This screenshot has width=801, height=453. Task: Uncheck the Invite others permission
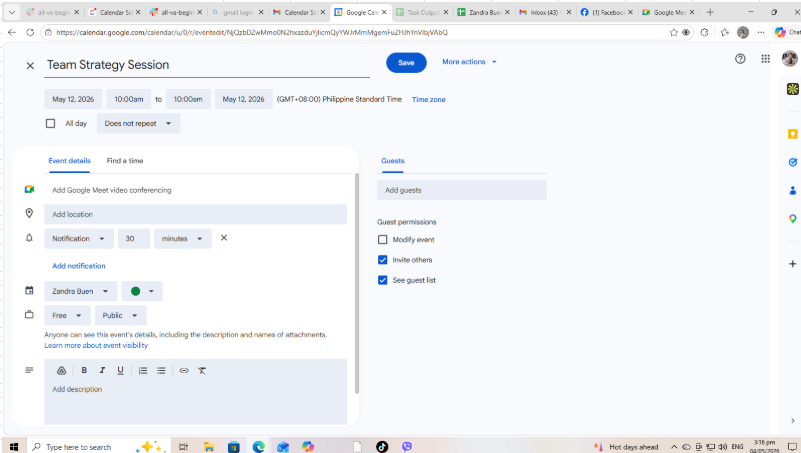(383, 260)
